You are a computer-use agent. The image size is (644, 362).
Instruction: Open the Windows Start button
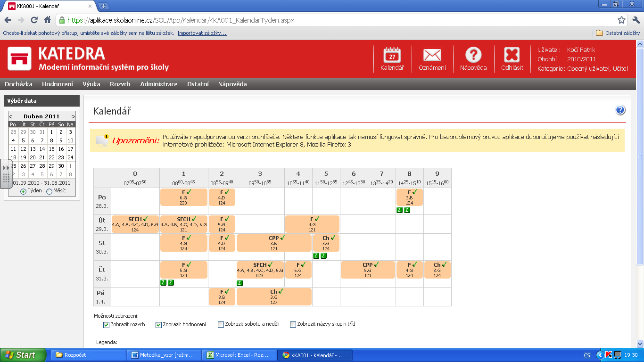[x=23, y=355]
